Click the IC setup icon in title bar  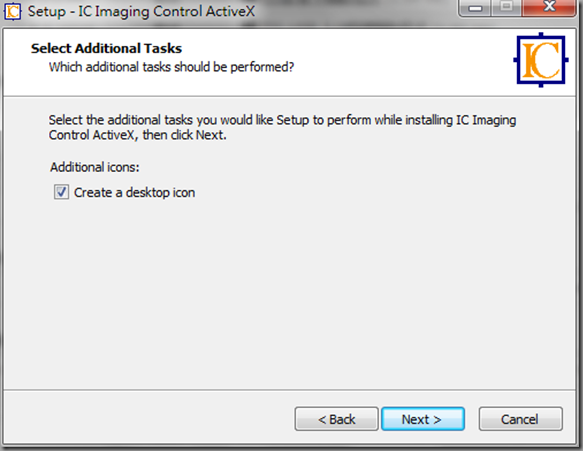(x=12, y=11)
